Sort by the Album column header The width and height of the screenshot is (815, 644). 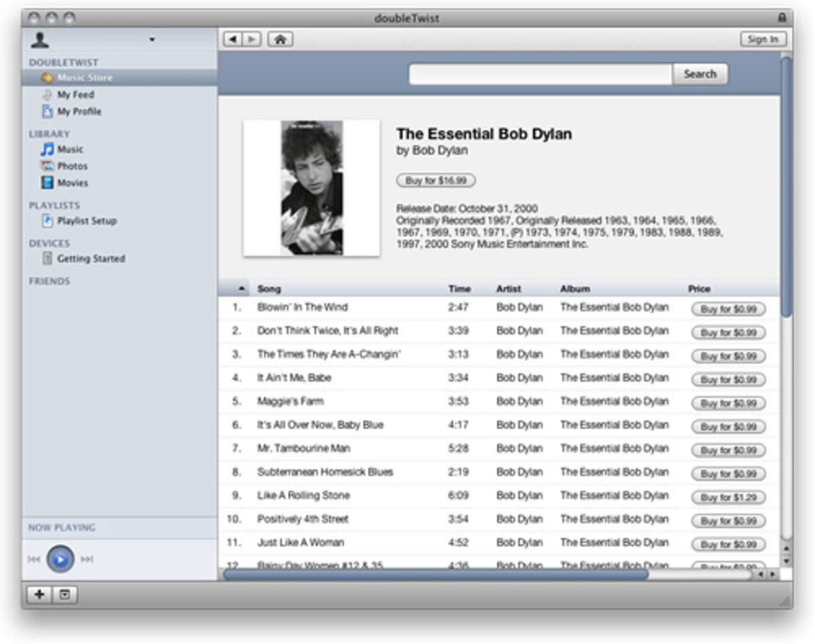[x=575, y=289]
